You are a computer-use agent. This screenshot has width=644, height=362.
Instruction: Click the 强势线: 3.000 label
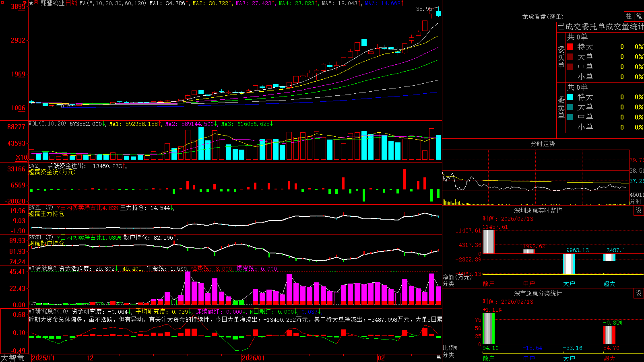click(x=212, y=268)
